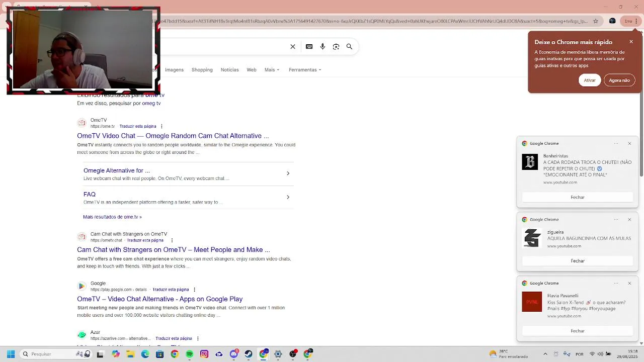Viewport: 644px width, 362px height.
Task: Expand the FAQ sitelink chevron
Action: [288, 197]
